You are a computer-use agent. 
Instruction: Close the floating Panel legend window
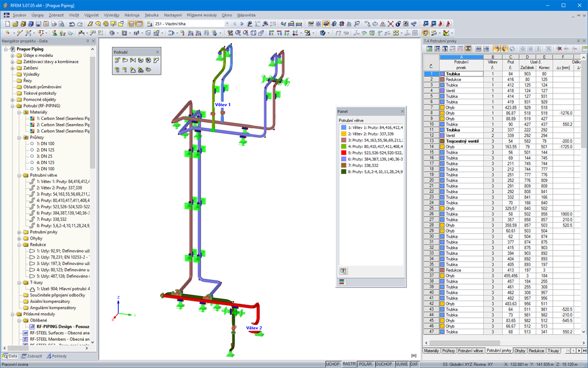403,112
